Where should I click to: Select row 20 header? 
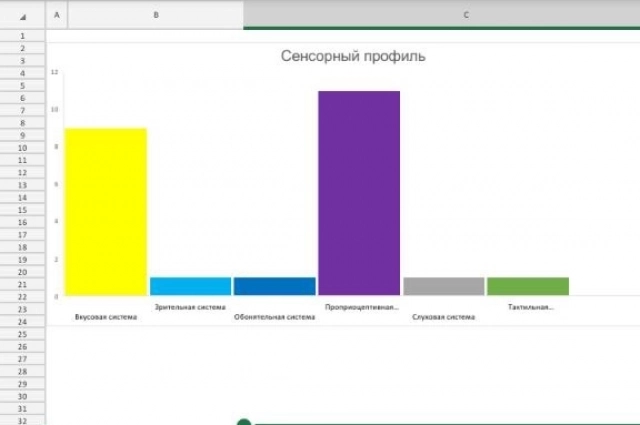point(22,272)
